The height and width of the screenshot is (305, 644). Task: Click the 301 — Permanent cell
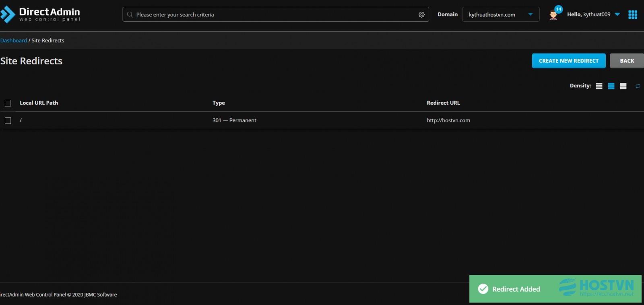coord(234,120)
